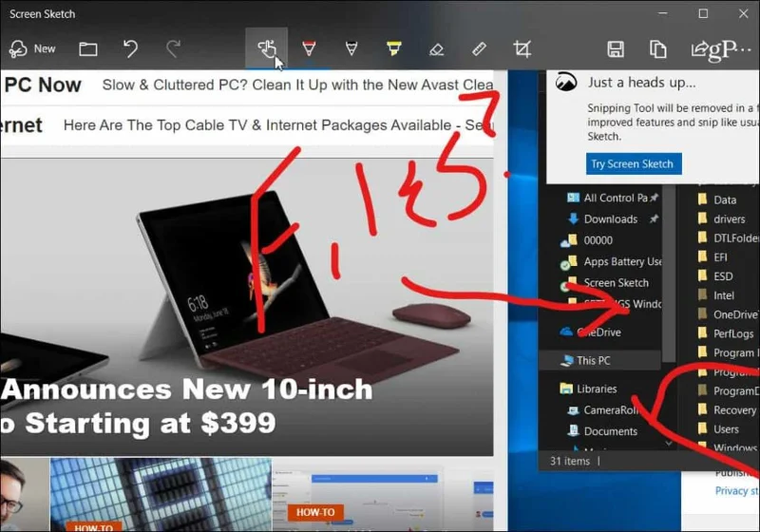
Task: Select the Eraser tool
Action: (x=436, y=49)
